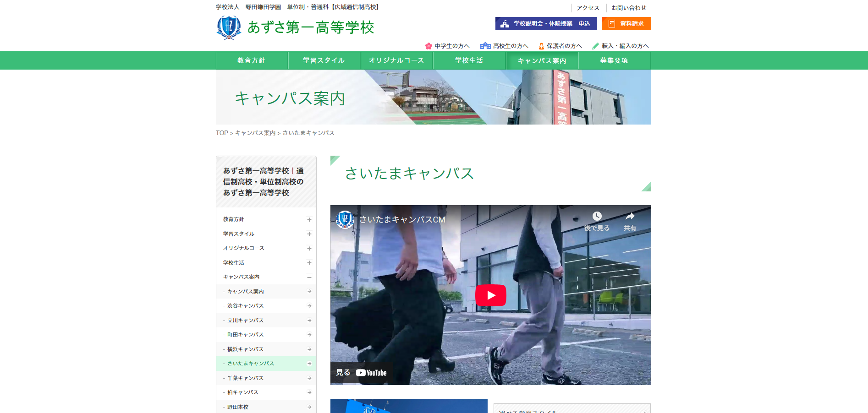Go to TOP in the breadcrumb
868x413 pixels.
[x=222, y=133]
